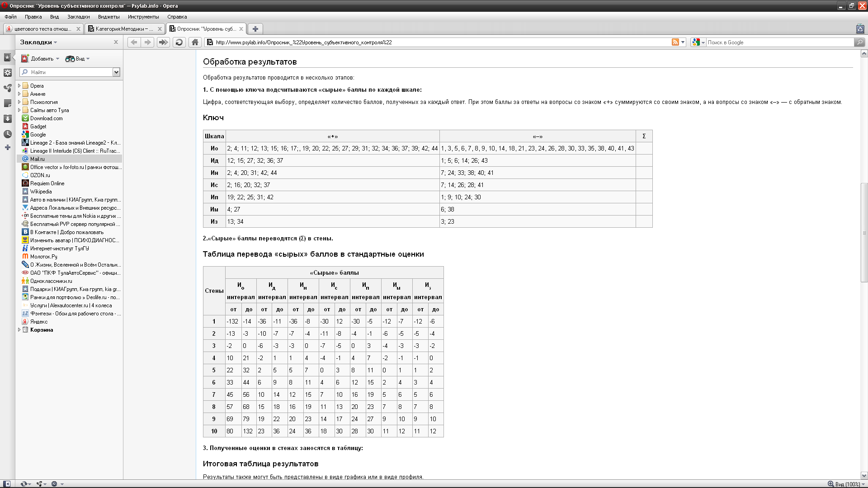This screenshot has height=488, width=868.
Task: Open the Правка menu
Action: (x=33, y=17)
